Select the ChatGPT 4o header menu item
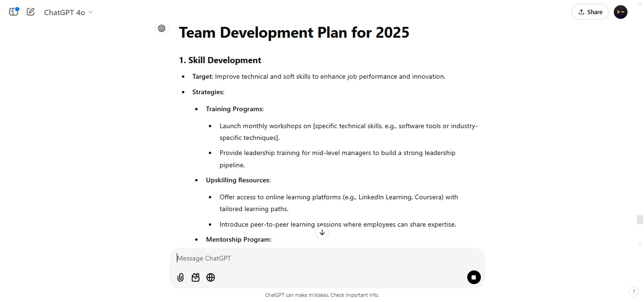This screenshot has width=644, height=302. click(63, 12)
